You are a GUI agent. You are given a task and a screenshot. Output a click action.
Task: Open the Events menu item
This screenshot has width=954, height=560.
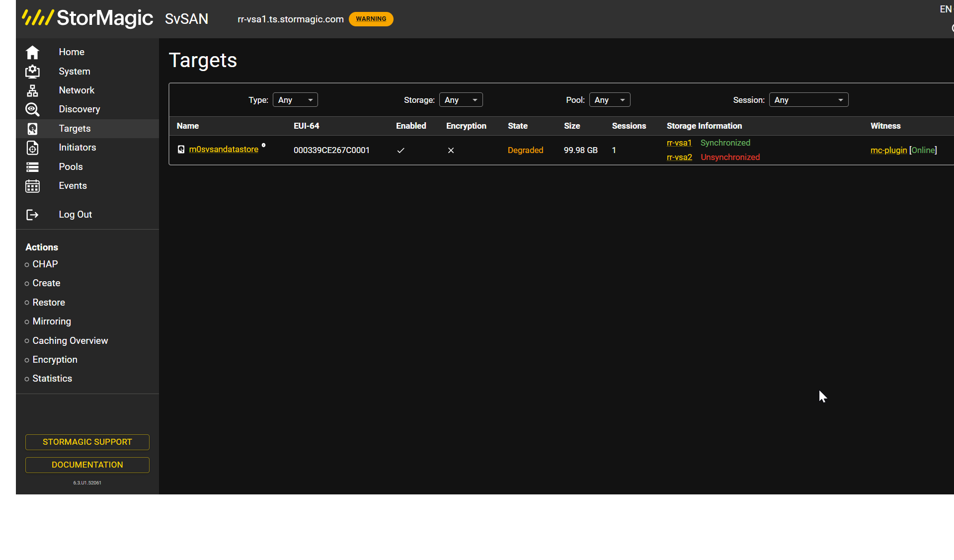coord(73,186)
